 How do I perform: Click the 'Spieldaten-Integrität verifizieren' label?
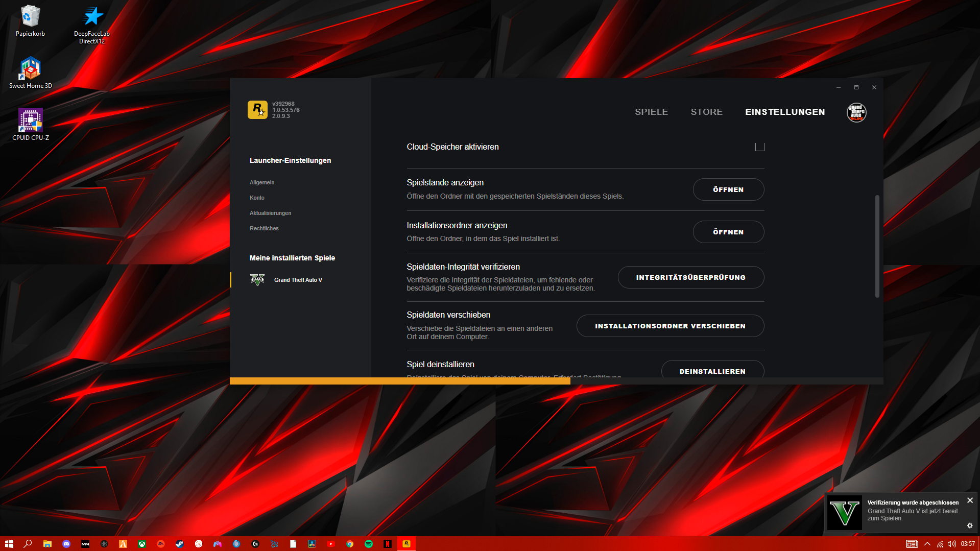pyautogui.click(x=463, y=267)
